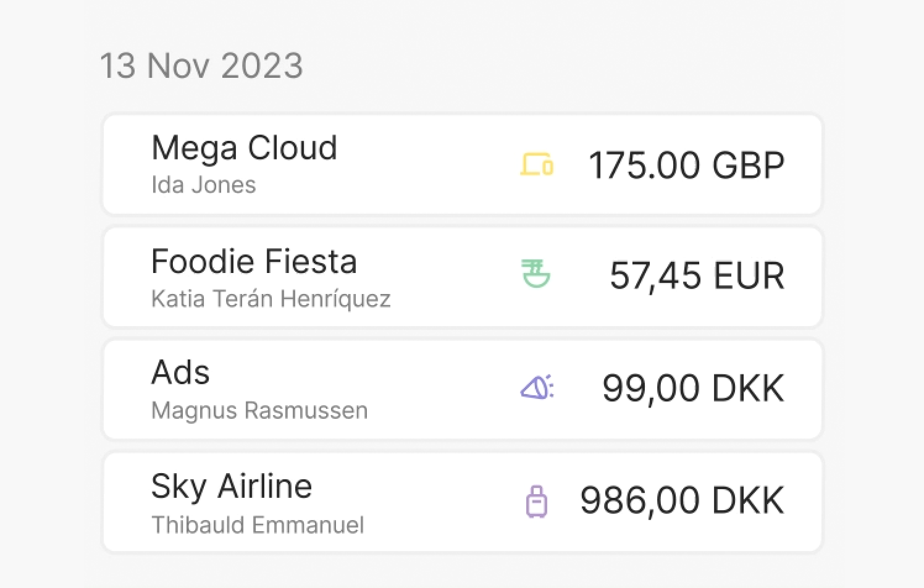Click the Foodie Fiesta merchant title
Viewport: 924px width, 588px height.
(254, 261)
